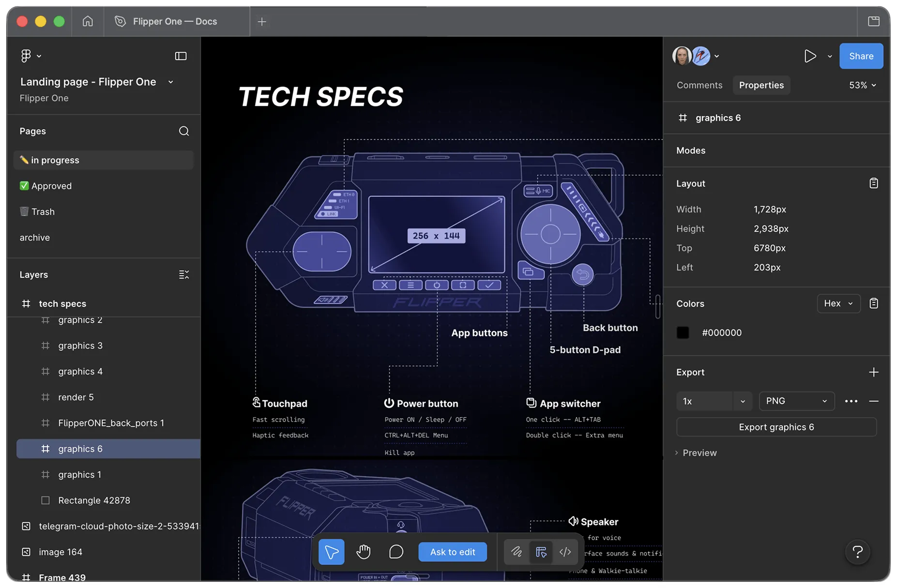Screen dimensions: 897x588
Task: Select the Flipper One — Docs tab
Action: click(177, 21)
